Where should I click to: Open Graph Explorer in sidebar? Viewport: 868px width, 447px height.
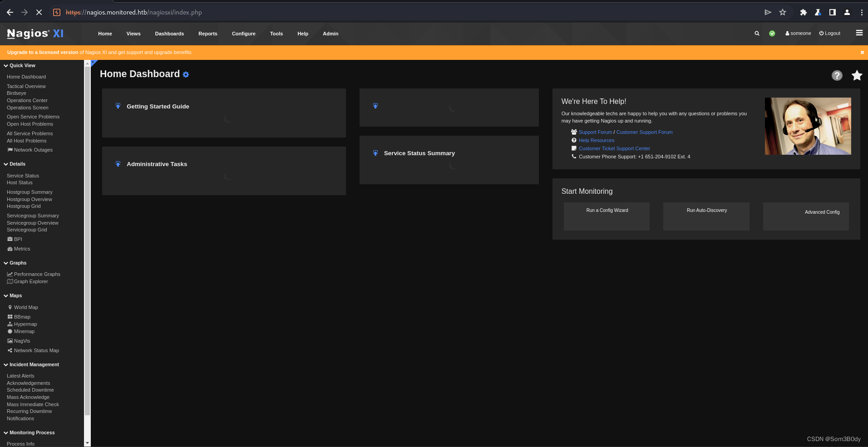[x=27, y=281]
